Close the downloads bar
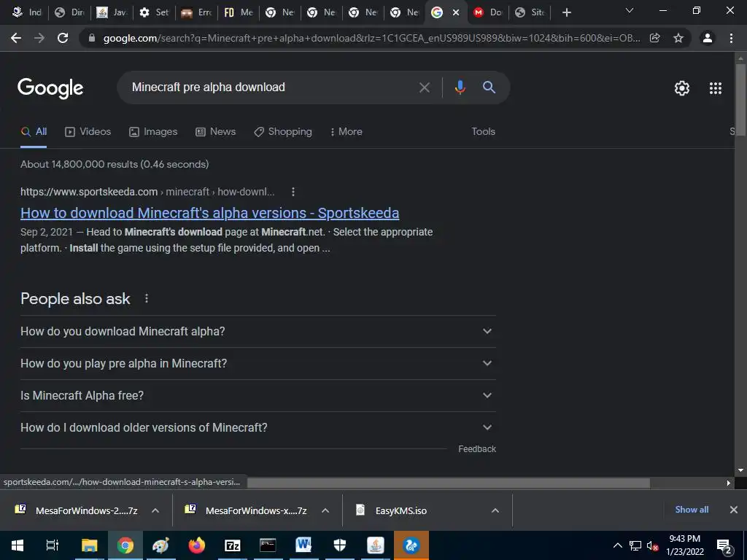This screenshot has width=747, height=560. [x=734, y=510]
